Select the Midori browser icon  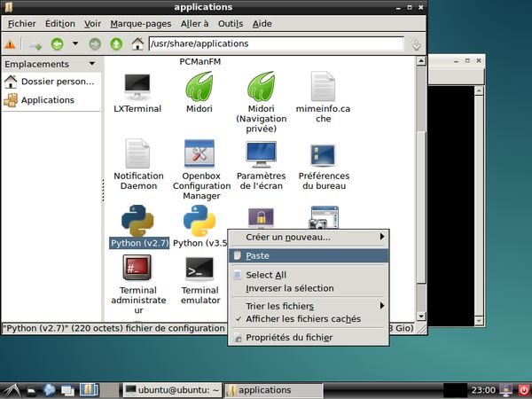[199, 86]
